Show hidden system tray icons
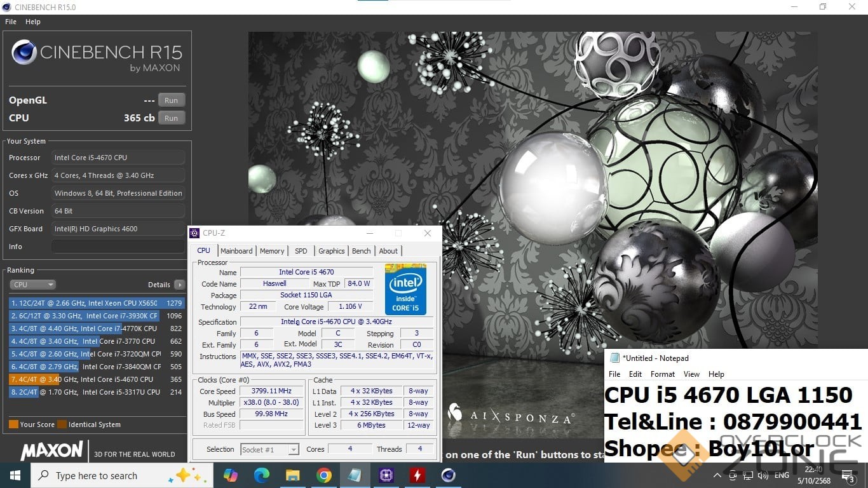 pos(717,475)
